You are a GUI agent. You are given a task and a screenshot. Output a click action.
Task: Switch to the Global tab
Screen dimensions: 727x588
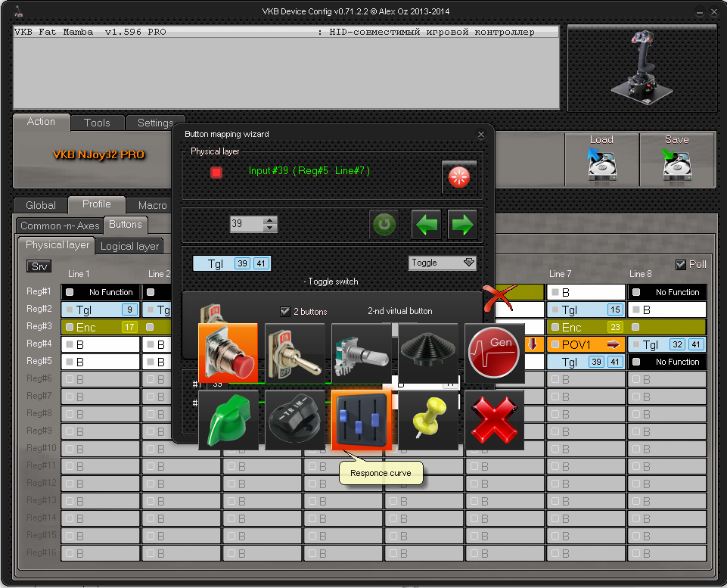coord(41,205)
